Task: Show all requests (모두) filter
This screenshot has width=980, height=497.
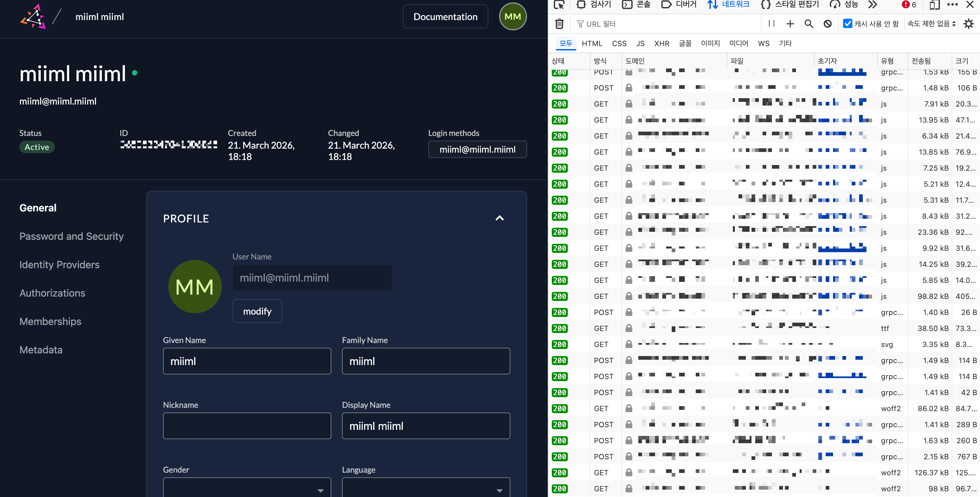Action: [x=566, y=43]
